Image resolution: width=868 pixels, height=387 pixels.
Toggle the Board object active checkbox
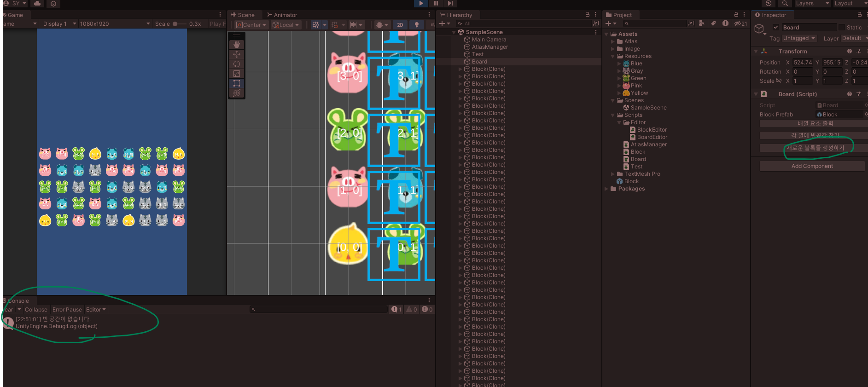776,27
